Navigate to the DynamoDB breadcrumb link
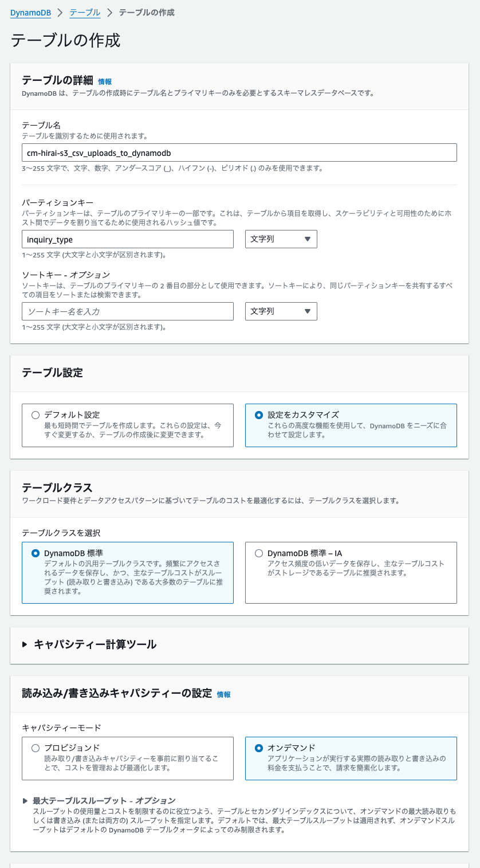 pyautogui.click(x=30, y=13)
